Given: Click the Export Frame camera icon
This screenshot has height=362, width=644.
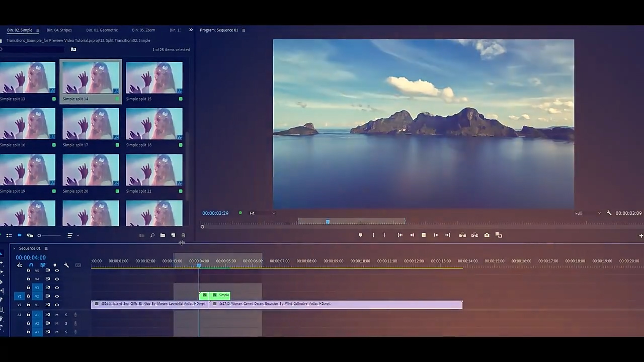Looking at the screenshot, I should [487, 235].
